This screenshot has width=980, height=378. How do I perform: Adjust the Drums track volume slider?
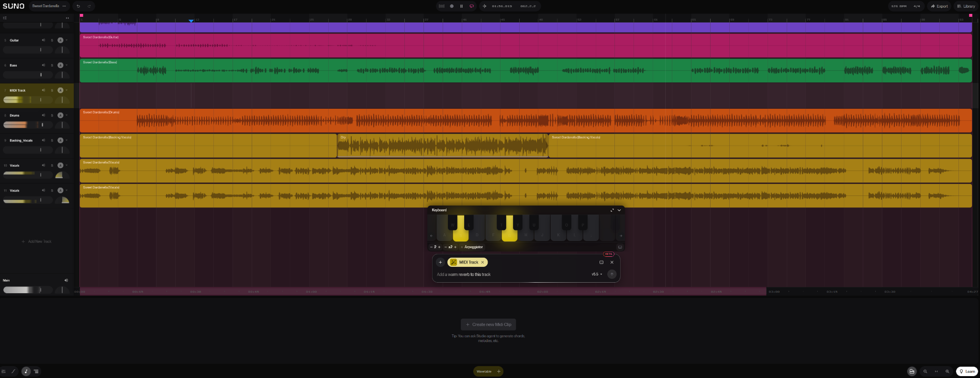click(x=28, y=125)
